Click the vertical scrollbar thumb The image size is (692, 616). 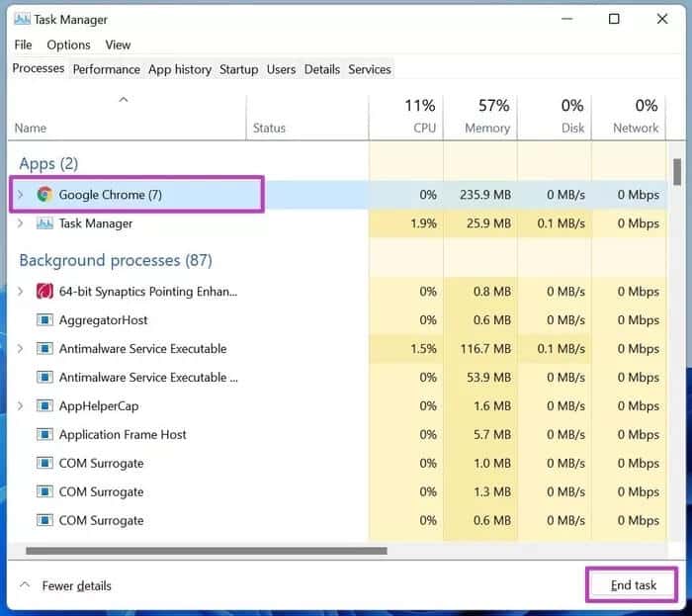point(677,172)
